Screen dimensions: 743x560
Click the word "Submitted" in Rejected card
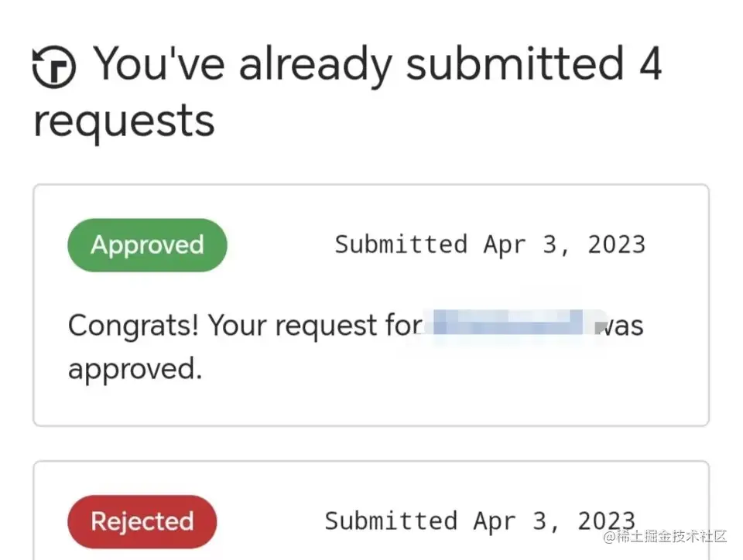(x=391, y=521)
